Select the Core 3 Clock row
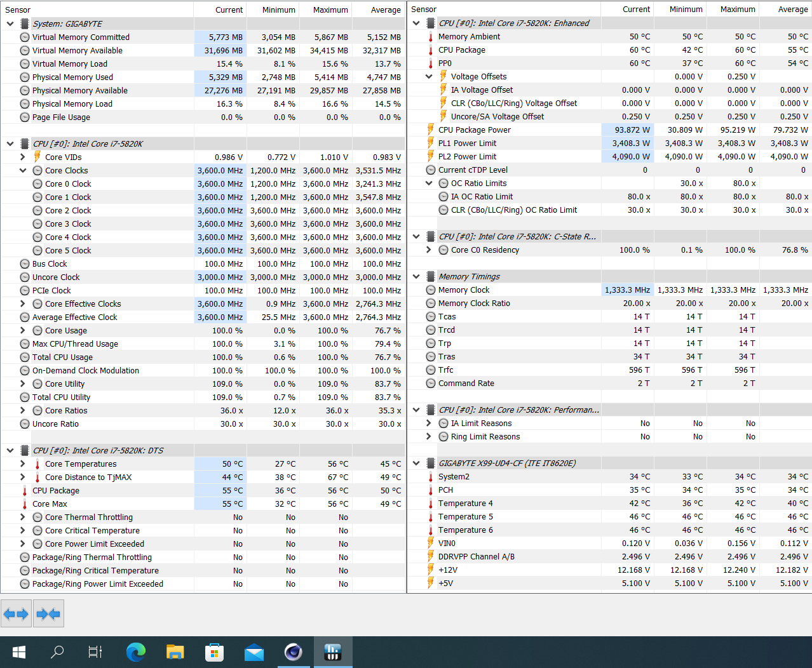The height and width of the screenshot is (668, 812). 203,224
